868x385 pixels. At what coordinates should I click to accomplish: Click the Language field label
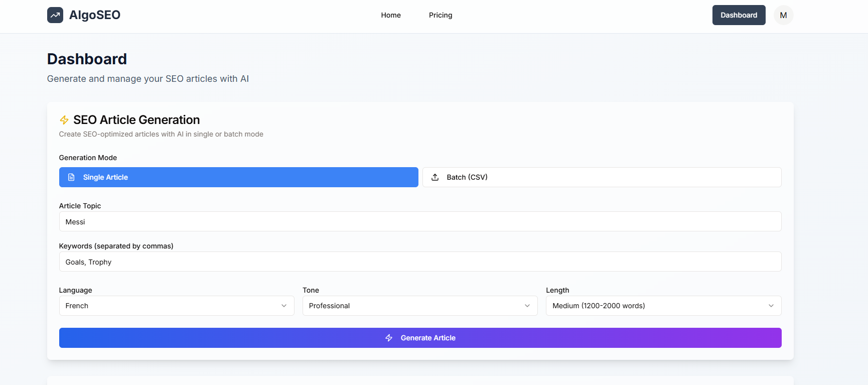tap(75, 290)
